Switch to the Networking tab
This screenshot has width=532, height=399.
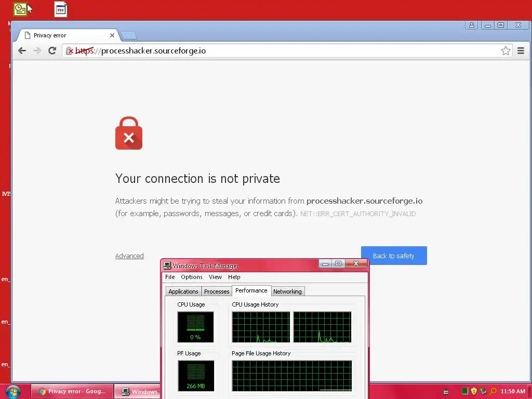[287, 291]
